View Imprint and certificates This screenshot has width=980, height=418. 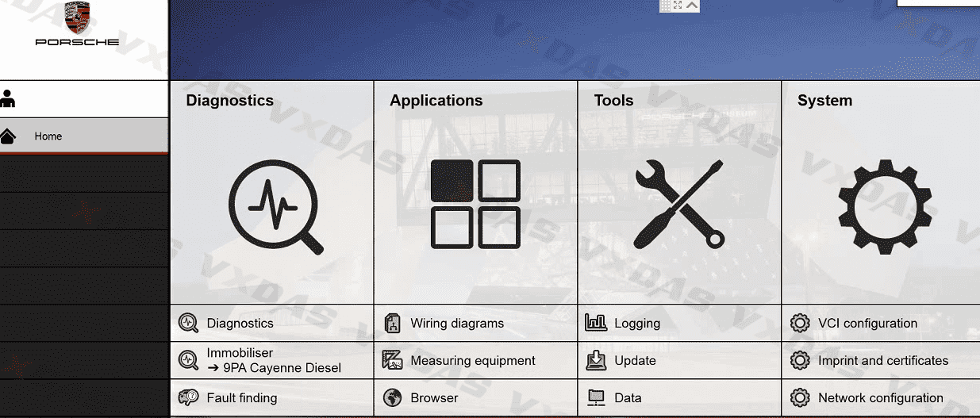pyautogui.click(x=882, y=361)
